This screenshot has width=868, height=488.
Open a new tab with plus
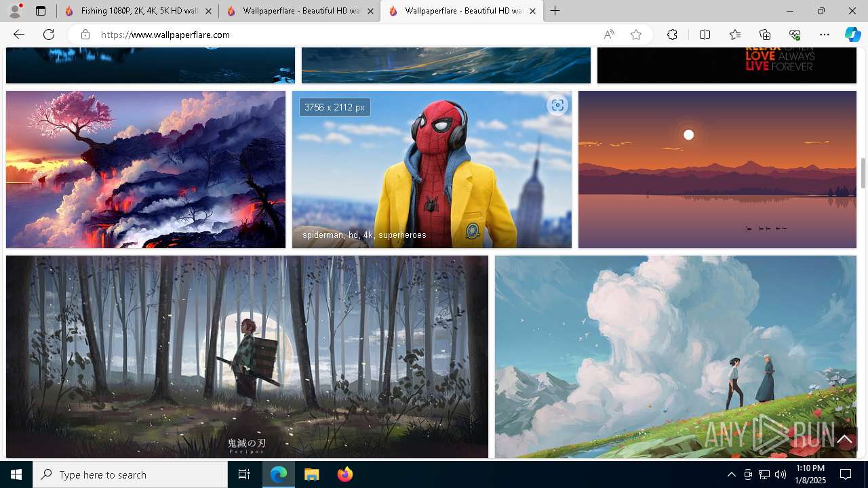(x=555, y=11)
